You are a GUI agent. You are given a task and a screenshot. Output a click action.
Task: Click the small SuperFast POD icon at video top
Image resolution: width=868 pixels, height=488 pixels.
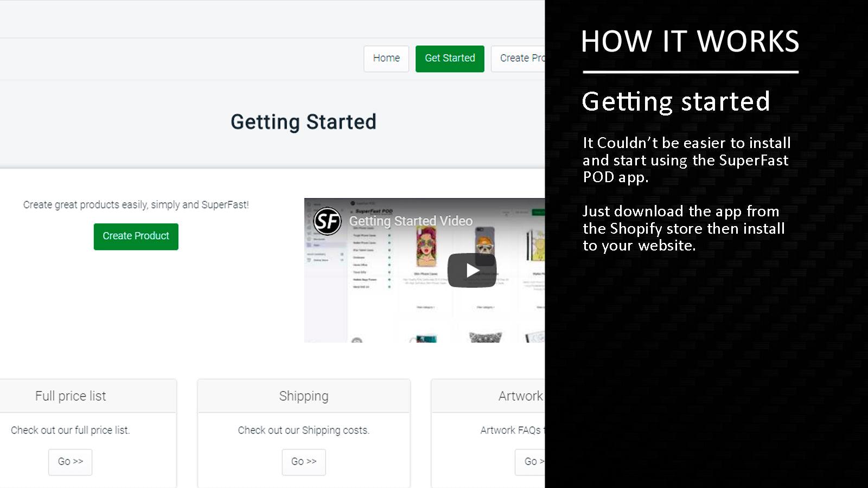[x=353, y=202]
